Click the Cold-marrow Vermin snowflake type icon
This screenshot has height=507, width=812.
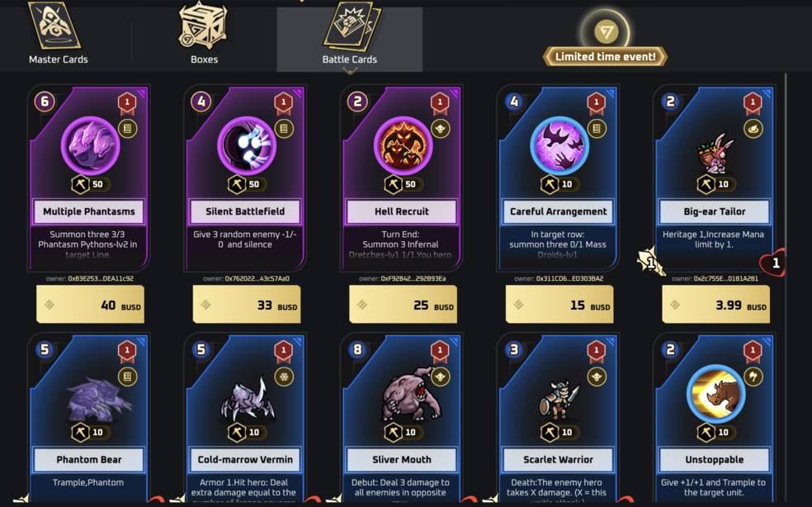(284, 377)
